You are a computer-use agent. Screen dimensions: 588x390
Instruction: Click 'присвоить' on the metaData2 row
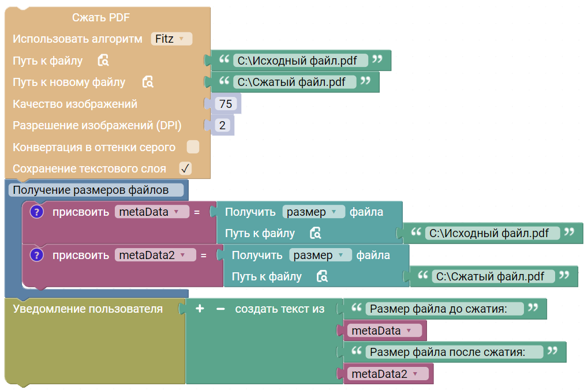click(81, 255)
